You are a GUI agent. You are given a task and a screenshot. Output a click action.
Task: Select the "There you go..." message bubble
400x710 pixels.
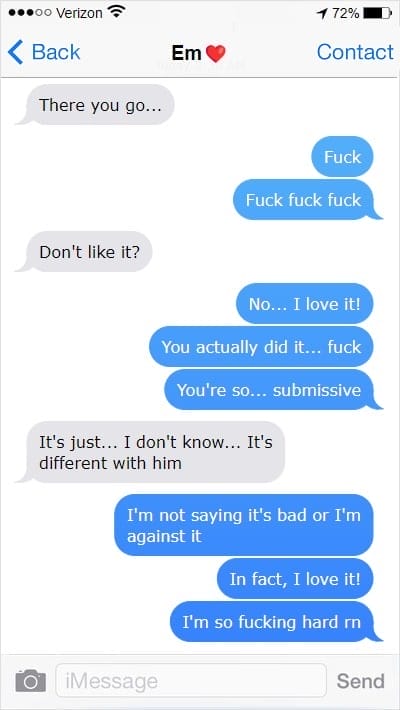click(x=95, y=105)
